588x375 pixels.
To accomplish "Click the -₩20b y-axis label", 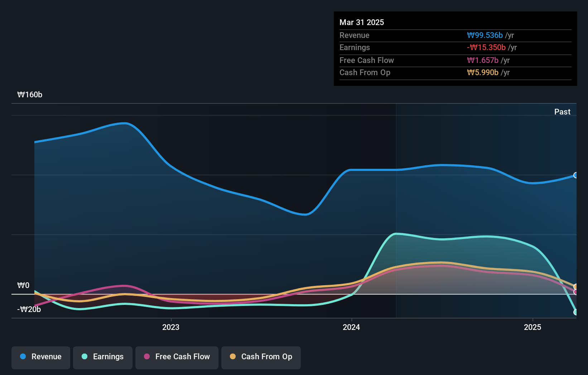I will click(29, 309).
